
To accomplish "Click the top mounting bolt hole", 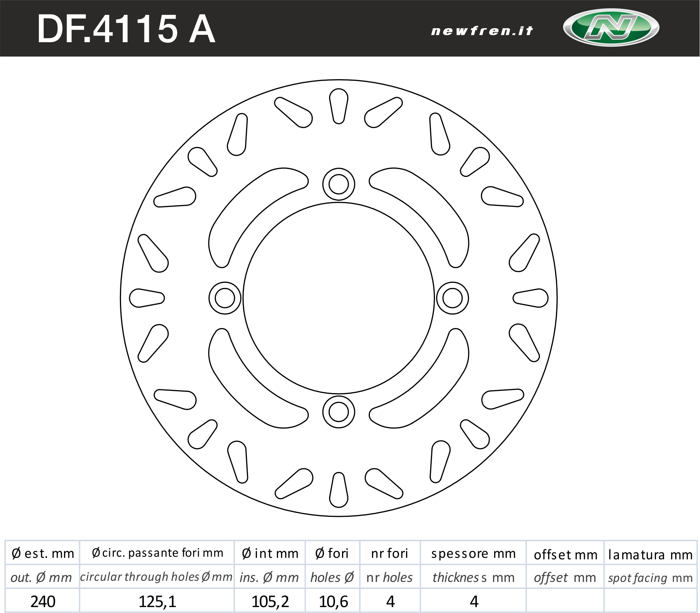I will click(x=338, y=184).
